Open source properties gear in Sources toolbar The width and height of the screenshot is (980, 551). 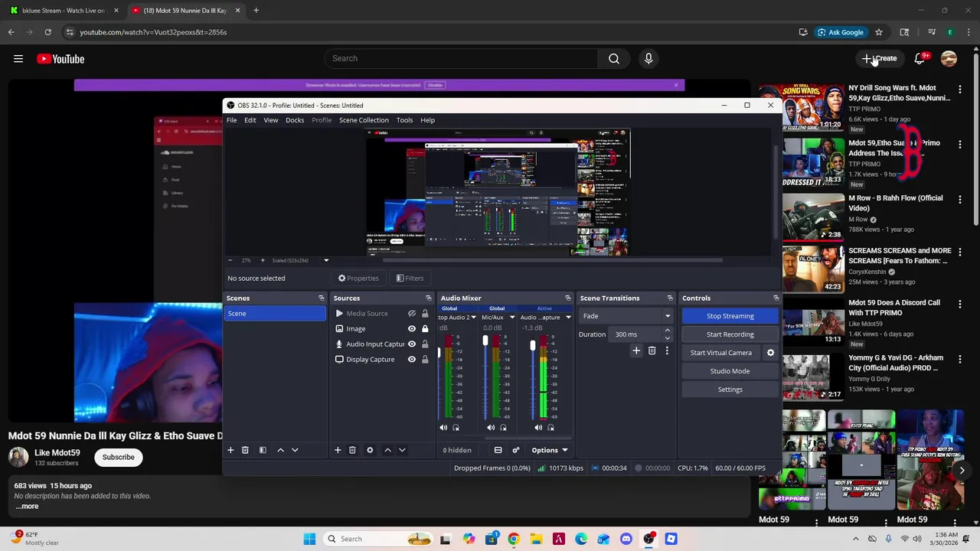coord(370,450)
